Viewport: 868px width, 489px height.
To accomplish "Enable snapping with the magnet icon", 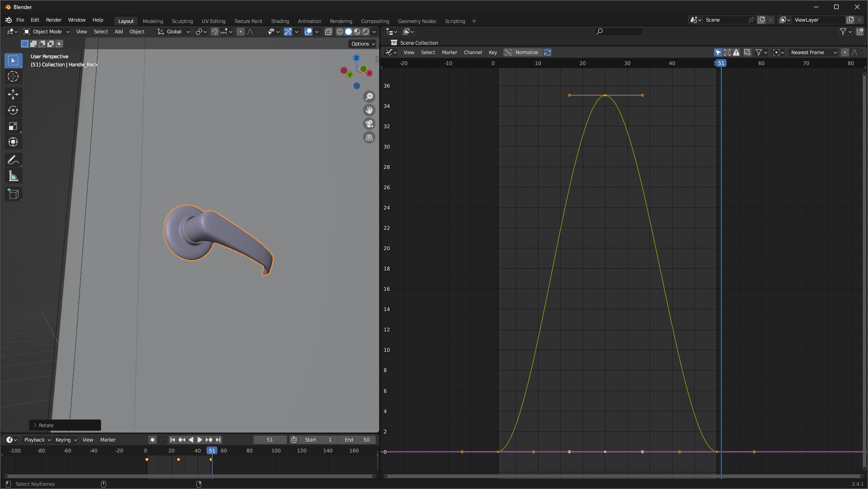I will point(215,32).
